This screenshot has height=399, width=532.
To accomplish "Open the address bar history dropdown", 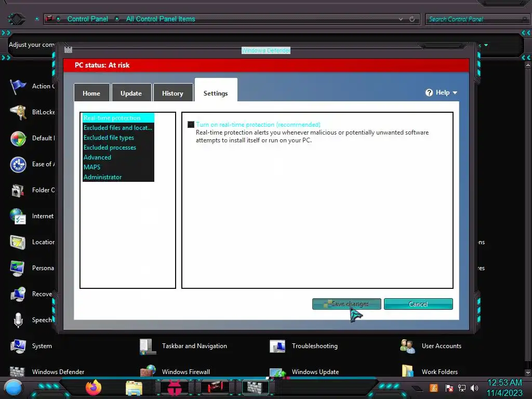I will (x=401, y=19).
